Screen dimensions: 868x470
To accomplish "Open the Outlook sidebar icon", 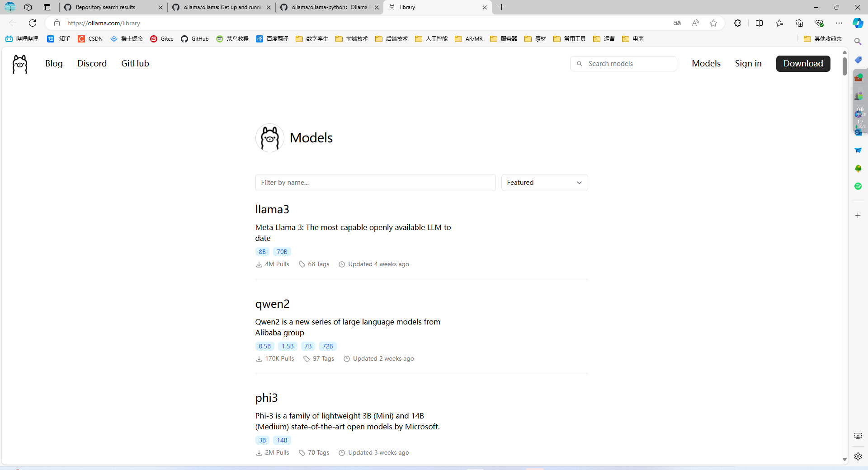I will click(x=858, y=132).
